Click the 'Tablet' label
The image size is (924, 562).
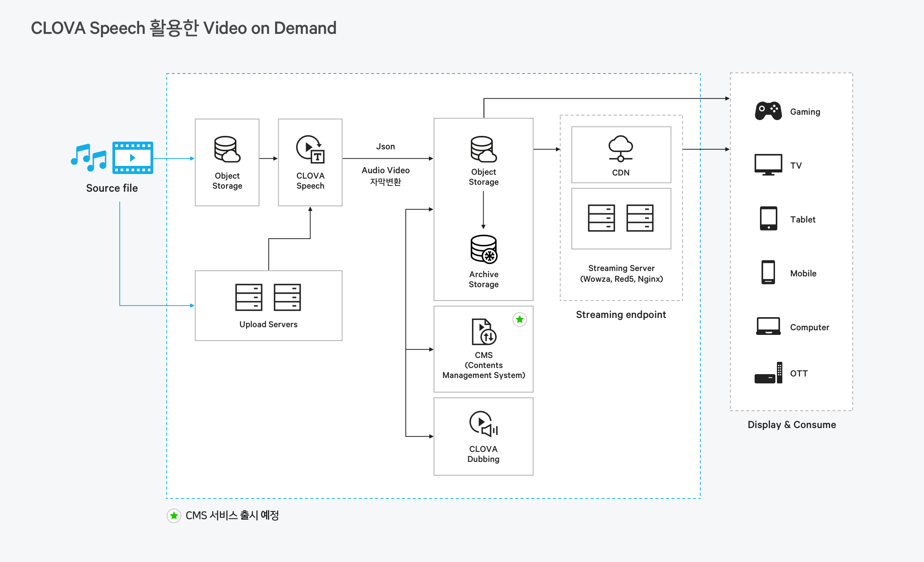click(x=803, y=219)
